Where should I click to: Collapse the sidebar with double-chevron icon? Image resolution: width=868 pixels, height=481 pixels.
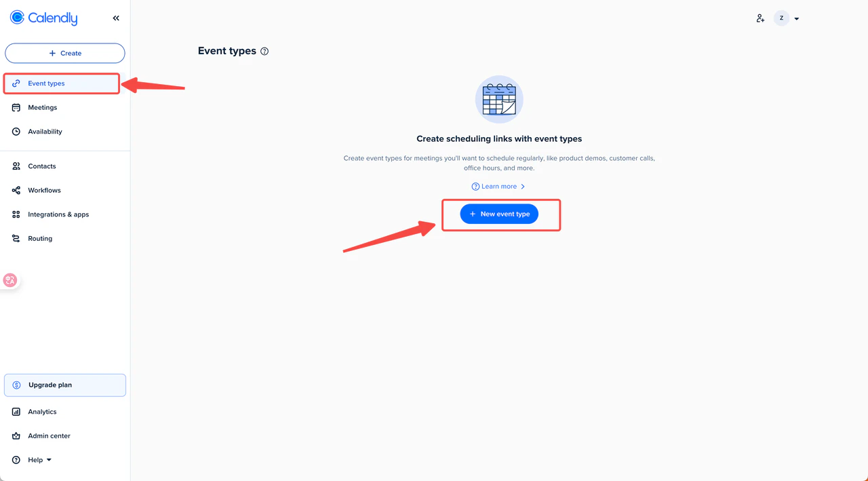click(116, 18)
